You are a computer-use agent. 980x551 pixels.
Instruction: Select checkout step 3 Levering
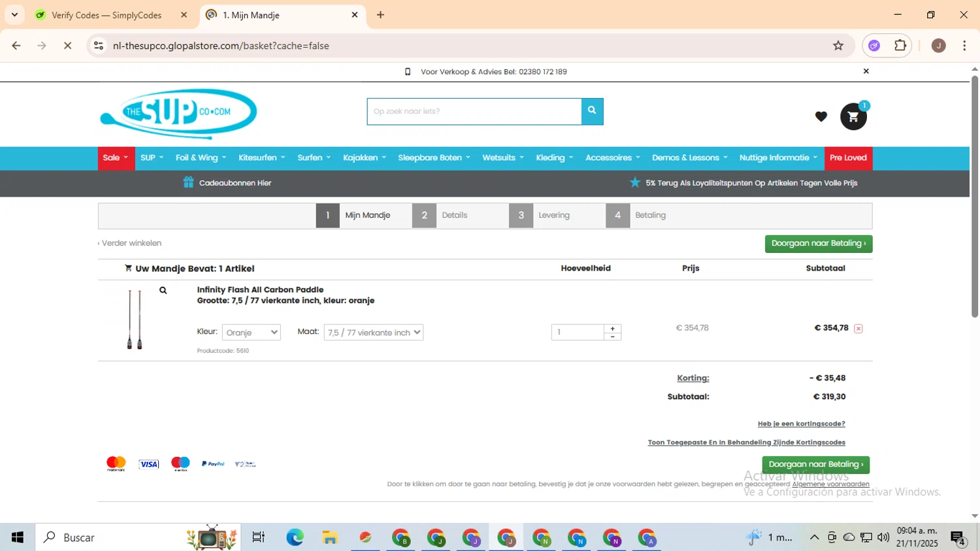(x=540, y=215)
